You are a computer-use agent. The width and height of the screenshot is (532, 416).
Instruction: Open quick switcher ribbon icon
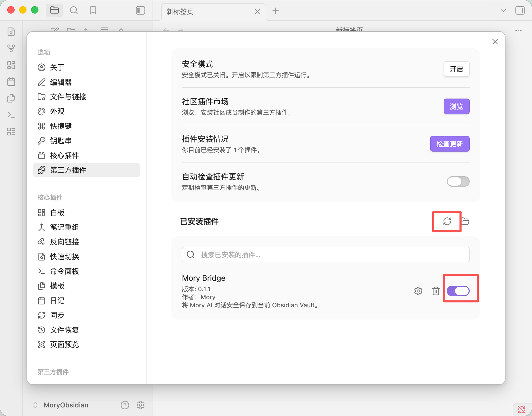pos(11,31)
